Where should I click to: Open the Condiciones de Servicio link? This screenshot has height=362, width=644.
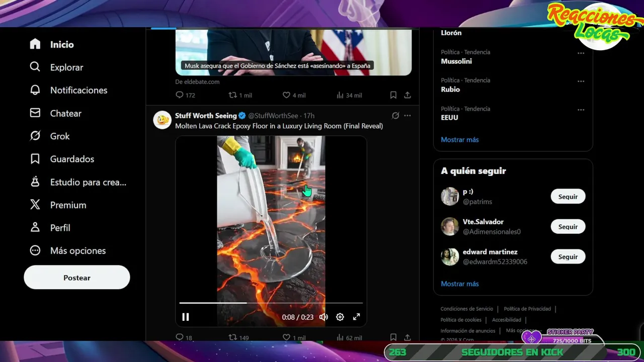pyautogui.click(x=467, y=309)
